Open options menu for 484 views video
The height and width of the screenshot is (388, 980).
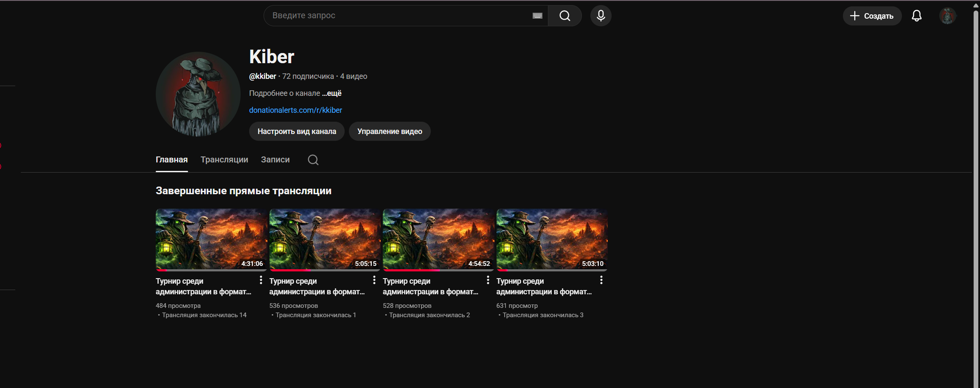pyautogui.click(x=261, y=280)
